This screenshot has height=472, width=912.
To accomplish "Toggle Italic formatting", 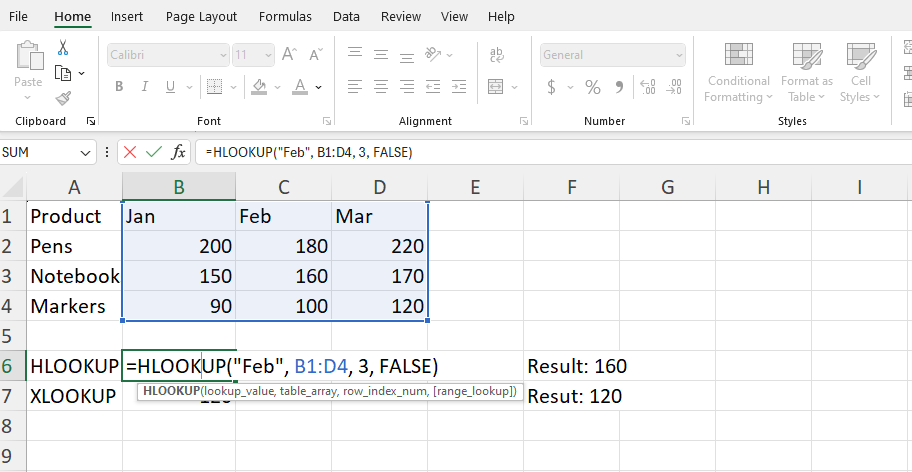I will 146,87.
